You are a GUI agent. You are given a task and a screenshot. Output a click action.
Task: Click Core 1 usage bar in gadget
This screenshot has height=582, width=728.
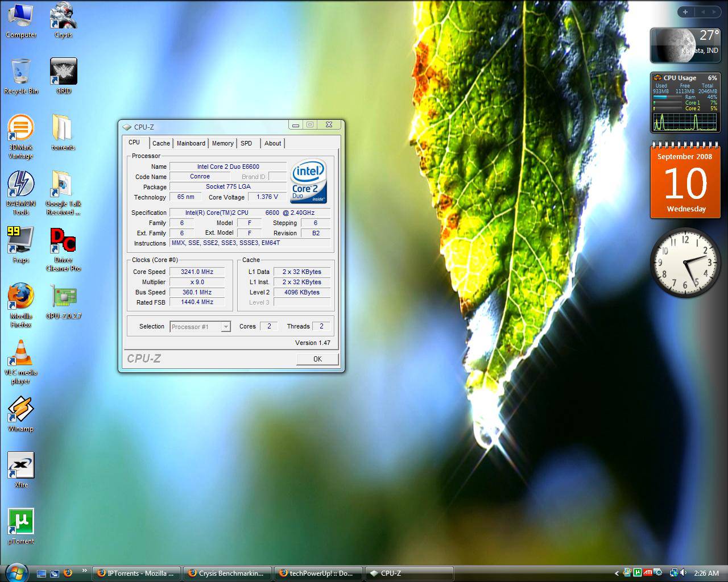[668, 103]
